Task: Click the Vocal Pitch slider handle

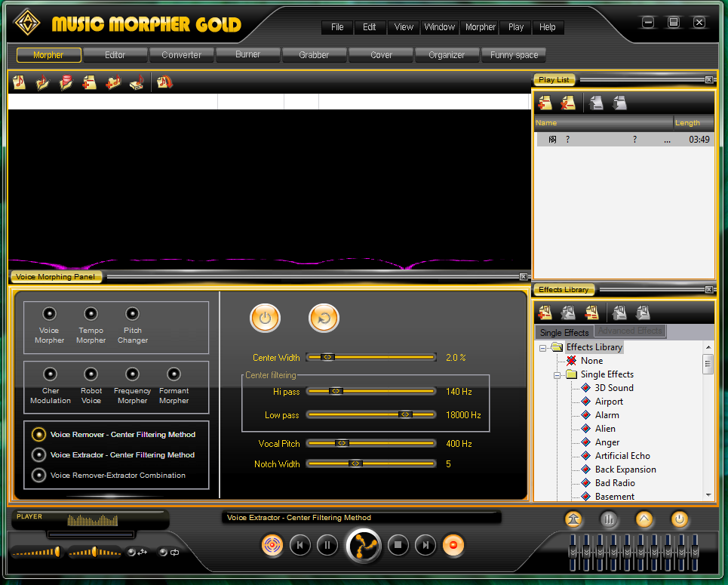Action: pos(342,443)
